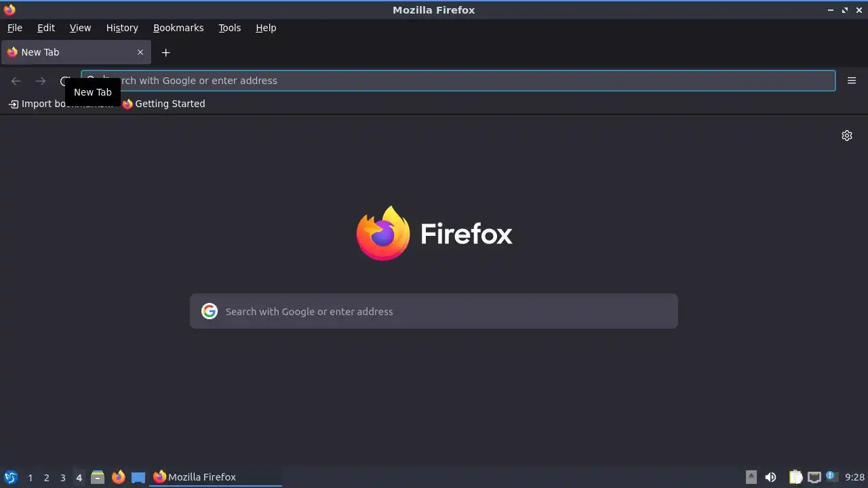Launch the file manager from the taskbar
Image resolution: width=868 pixels, height=488 pixels.
[98, 477]
